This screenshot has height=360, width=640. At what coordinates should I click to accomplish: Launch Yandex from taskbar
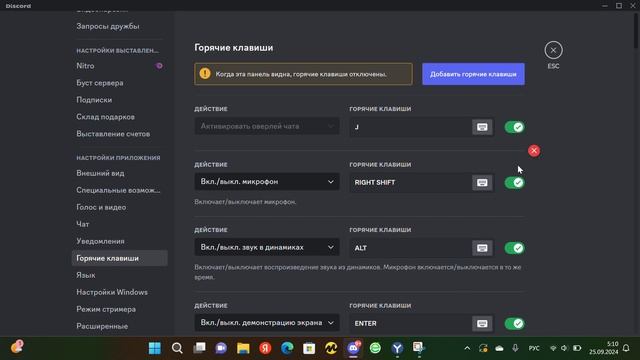(x=265, y=348)
